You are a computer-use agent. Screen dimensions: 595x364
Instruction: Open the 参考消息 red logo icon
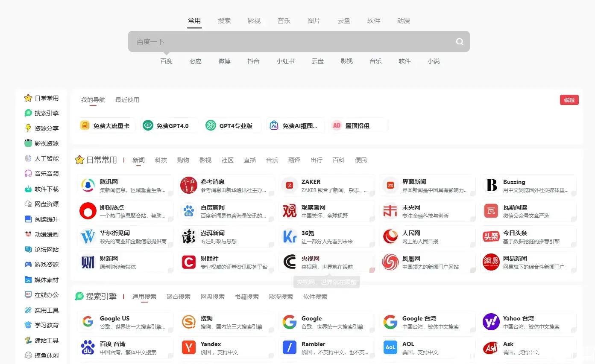point(189,186)
